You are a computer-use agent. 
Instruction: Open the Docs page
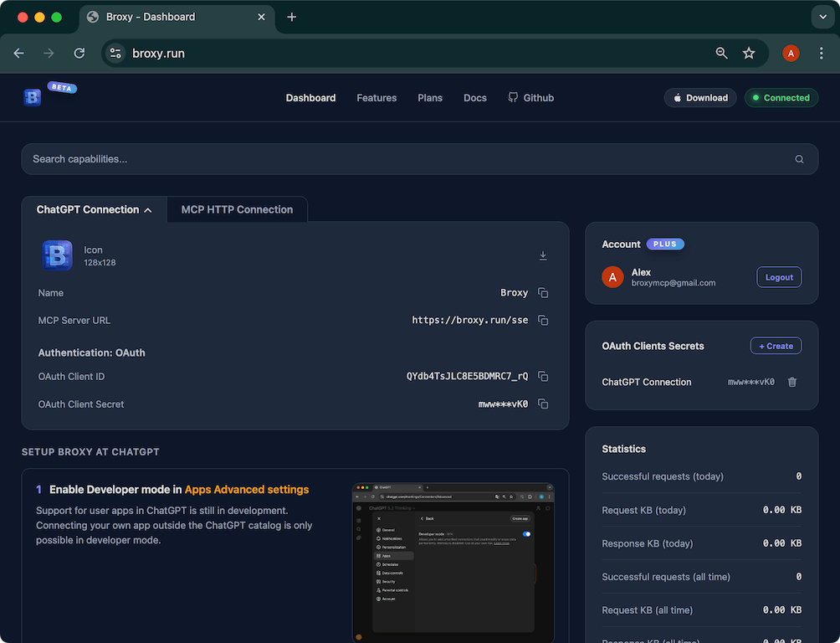tap(474, 97)
